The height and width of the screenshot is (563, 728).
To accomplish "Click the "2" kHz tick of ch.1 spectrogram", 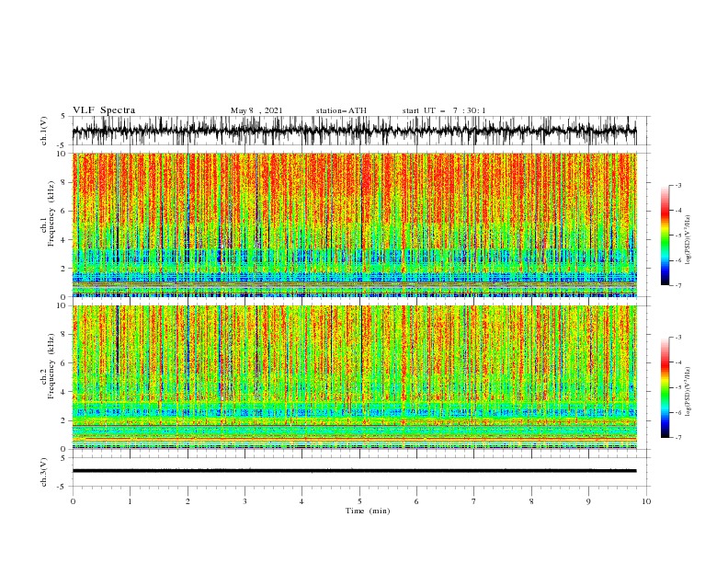I will tap(65, 269).
